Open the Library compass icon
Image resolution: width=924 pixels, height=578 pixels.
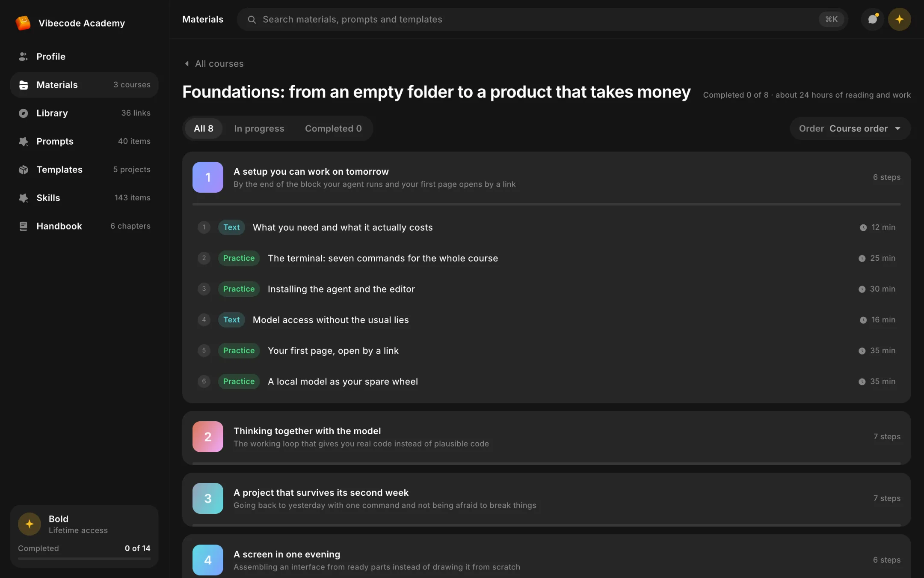click(x=24, y=113)
